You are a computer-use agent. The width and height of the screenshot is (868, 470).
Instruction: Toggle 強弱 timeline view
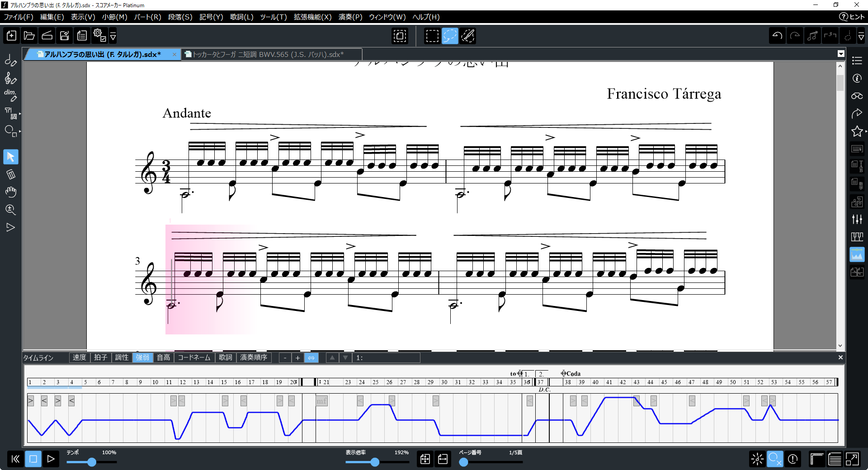tap(142, 357)
